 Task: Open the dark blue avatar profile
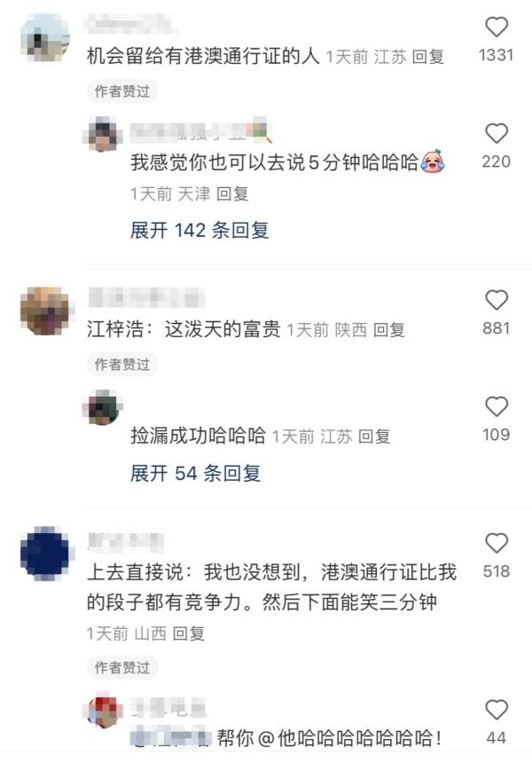coord(45,554)
